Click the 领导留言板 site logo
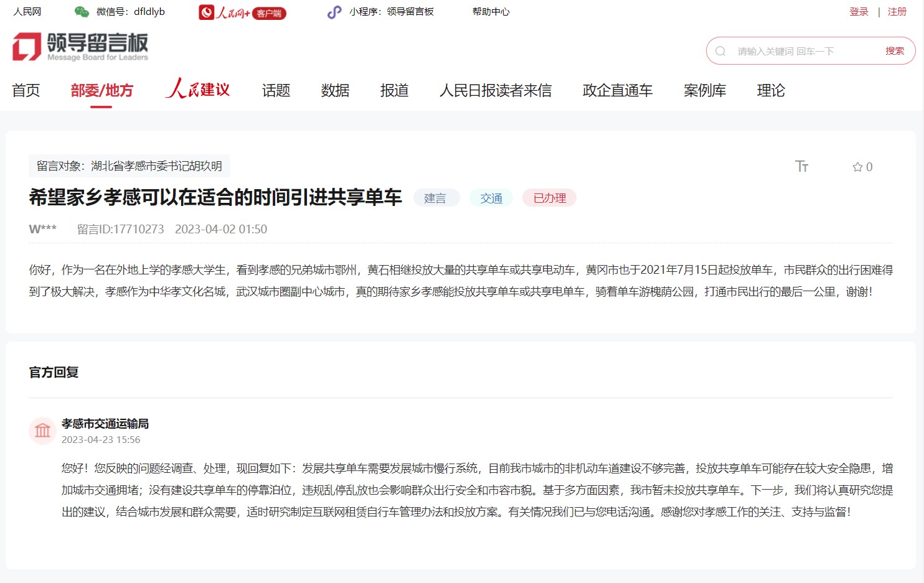Screen dimensions: 924x583 [80, 47]
